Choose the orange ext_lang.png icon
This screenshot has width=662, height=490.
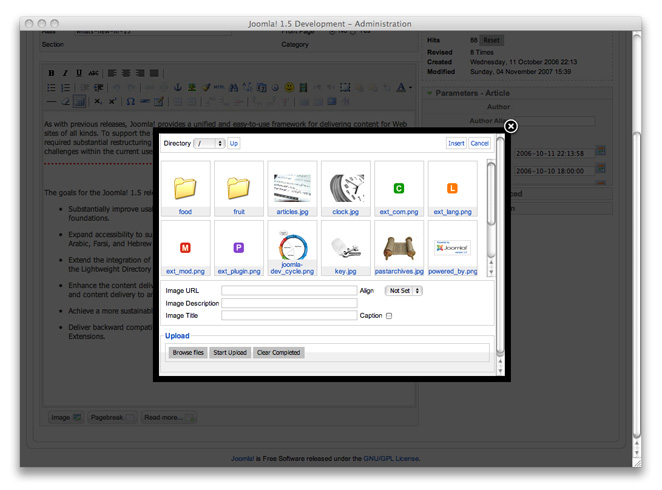click(452, 187)
